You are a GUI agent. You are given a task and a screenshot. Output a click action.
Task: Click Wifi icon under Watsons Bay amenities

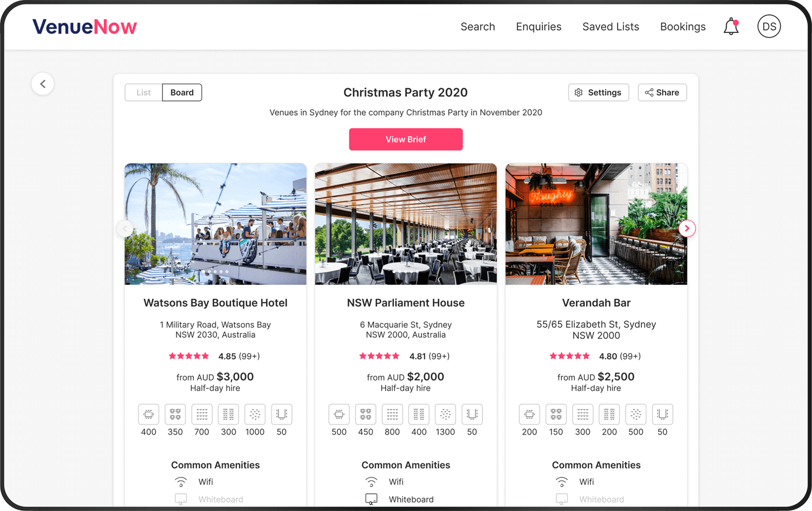click(181, 482)
